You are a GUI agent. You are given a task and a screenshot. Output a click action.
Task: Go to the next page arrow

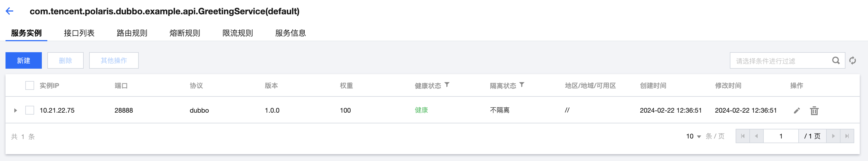click(833, 136)
